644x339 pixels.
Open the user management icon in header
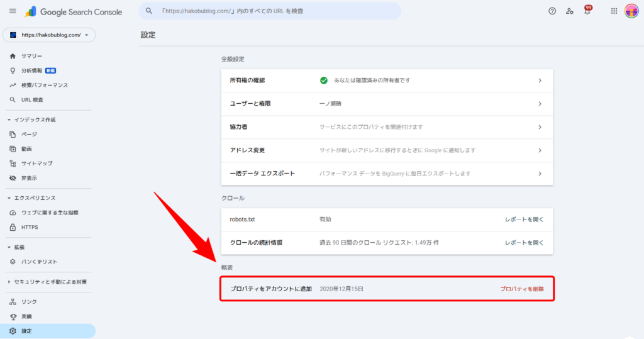pyautogui.click(x=570, y=11)
